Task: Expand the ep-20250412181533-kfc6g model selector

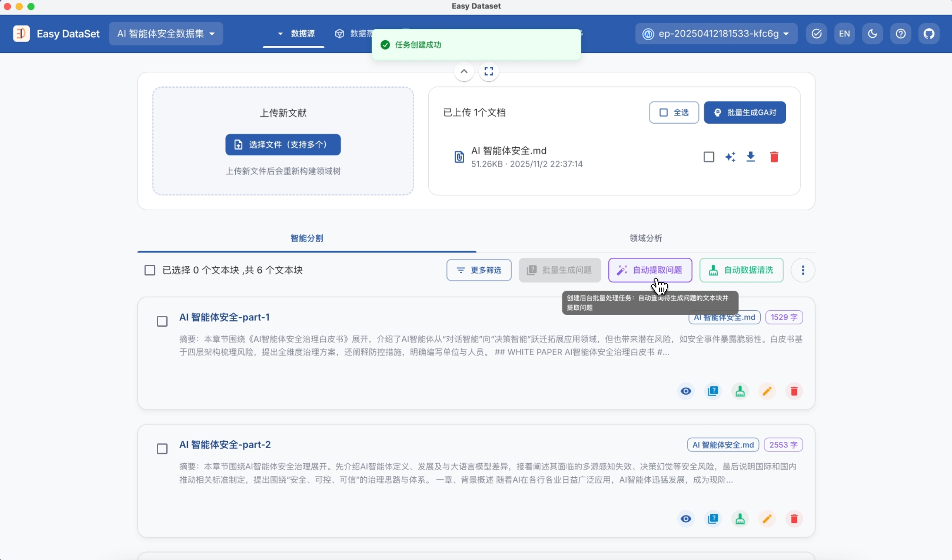Action: pyautogui.click(x=716, y=34)
